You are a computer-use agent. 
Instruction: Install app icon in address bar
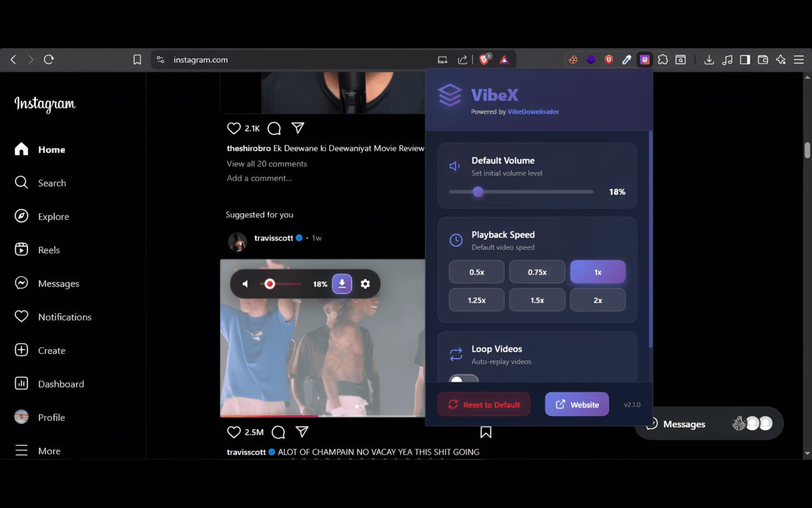[443, 60]
